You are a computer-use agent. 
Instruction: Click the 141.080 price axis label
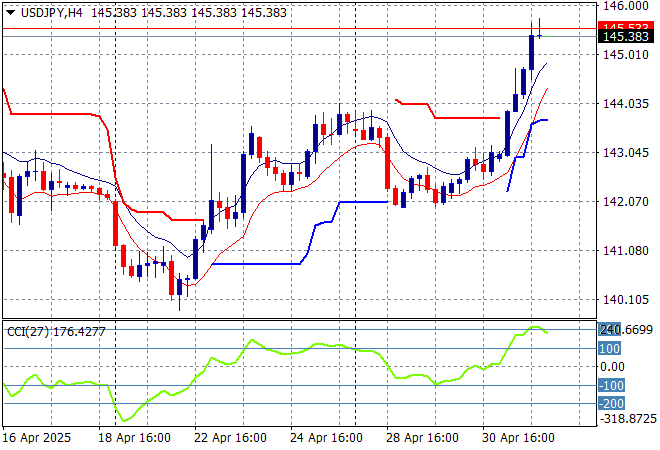coord(625,250)
